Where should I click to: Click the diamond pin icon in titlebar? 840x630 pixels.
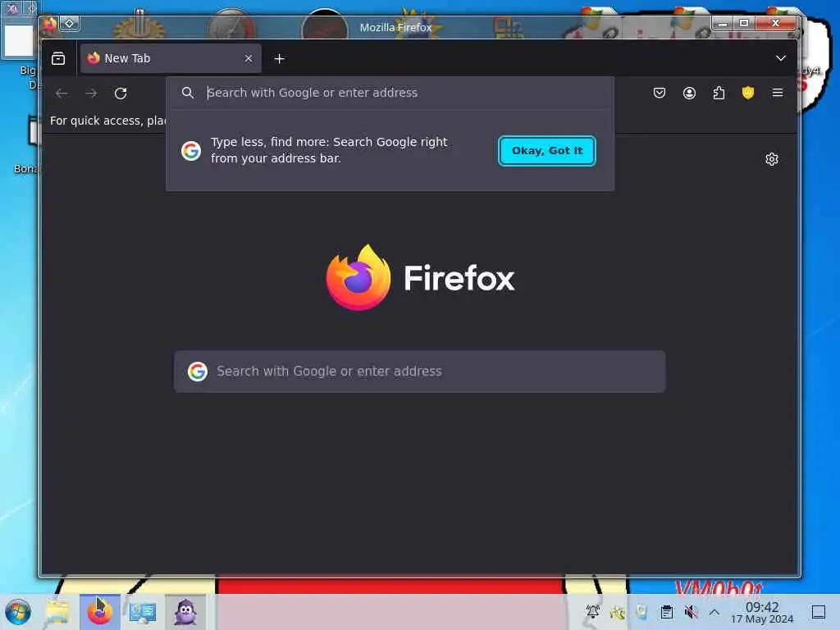[69, 24]
